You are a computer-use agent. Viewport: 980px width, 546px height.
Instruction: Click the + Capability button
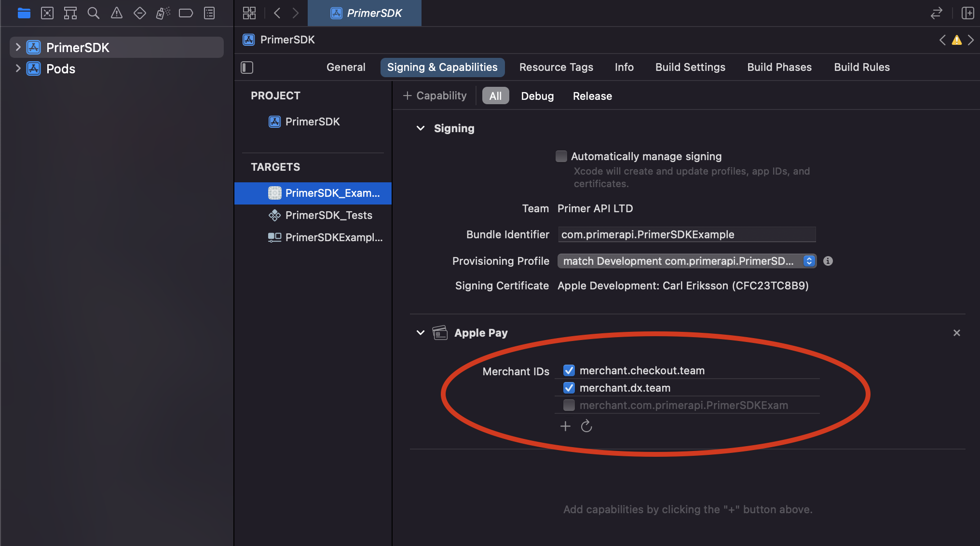click(x=435, y=96)
